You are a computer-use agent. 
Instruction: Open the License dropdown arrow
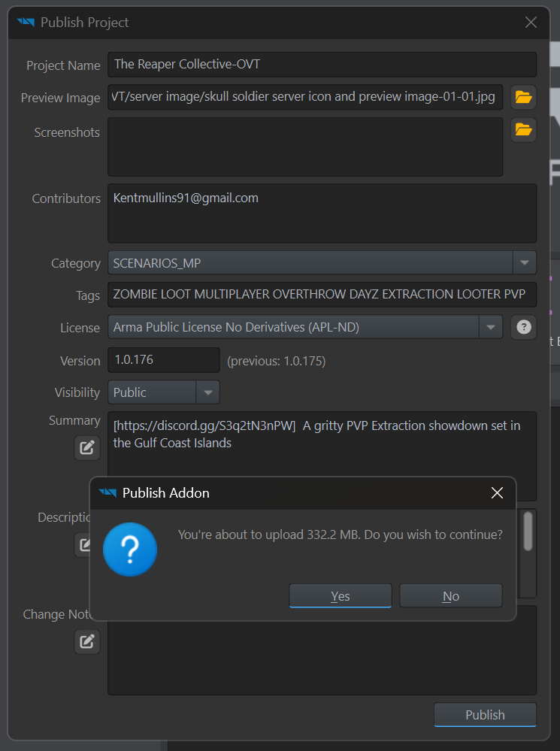click(491, 327)
